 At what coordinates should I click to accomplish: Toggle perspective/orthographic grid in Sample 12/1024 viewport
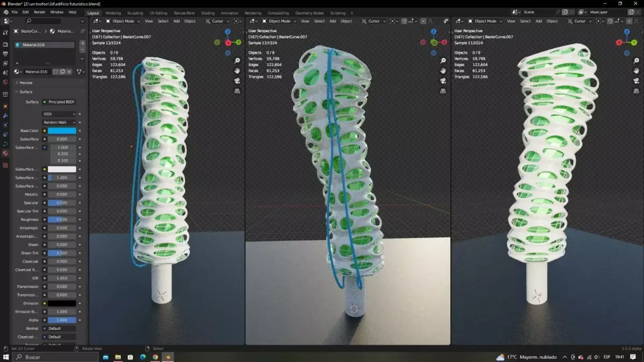pos(443,91)
